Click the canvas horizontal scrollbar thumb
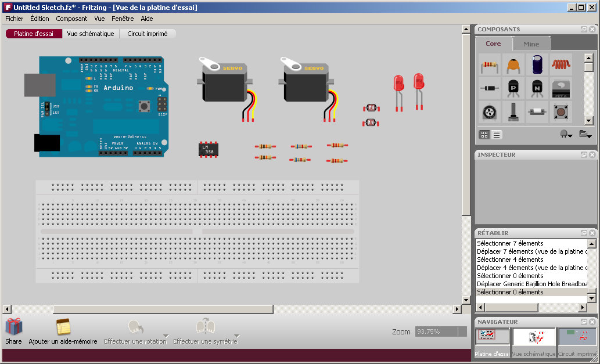 point(163,309)
